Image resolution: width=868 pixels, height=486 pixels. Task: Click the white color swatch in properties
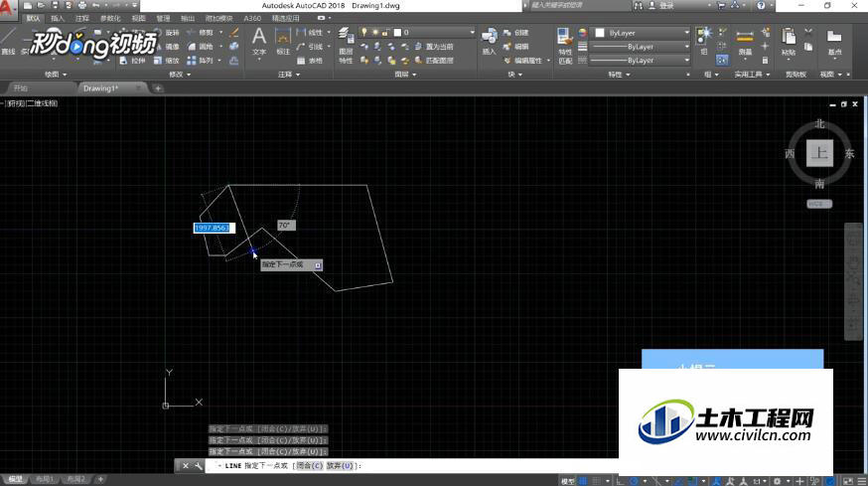tap(600, 33)
